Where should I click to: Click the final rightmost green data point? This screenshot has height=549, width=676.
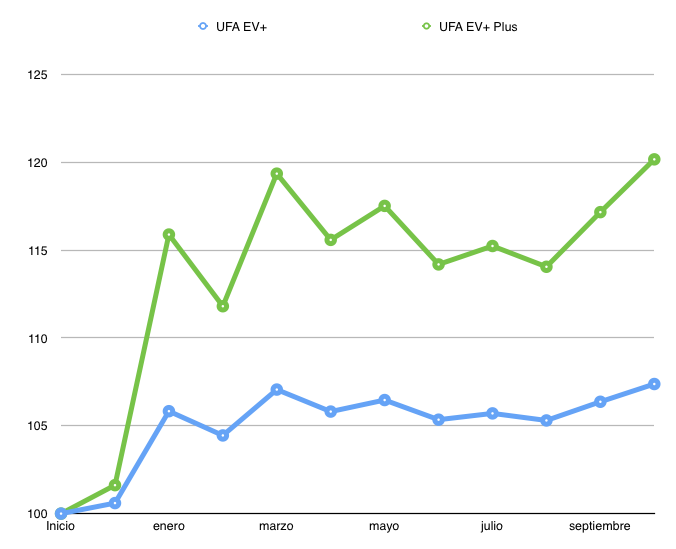pyautogui.click(x=654, y=159)
